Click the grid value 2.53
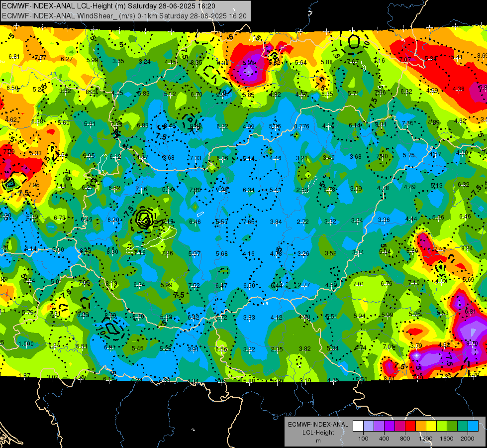 302,190
